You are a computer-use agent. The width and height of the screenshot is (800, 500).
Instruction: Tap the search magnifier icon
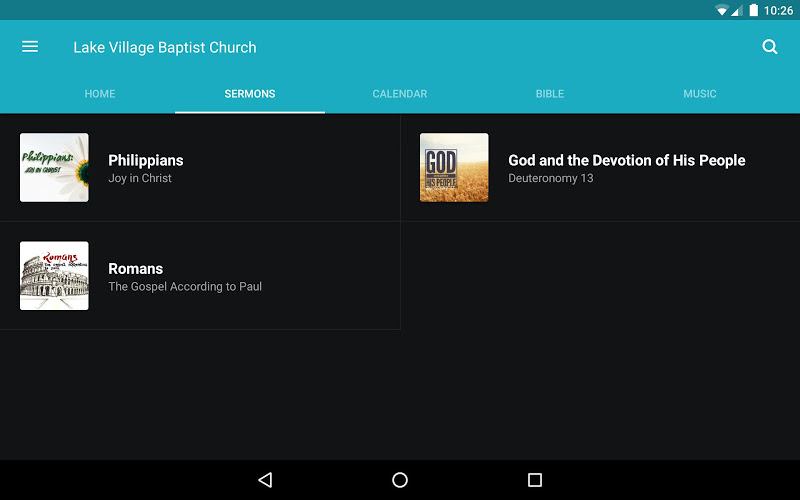(769, 47)
